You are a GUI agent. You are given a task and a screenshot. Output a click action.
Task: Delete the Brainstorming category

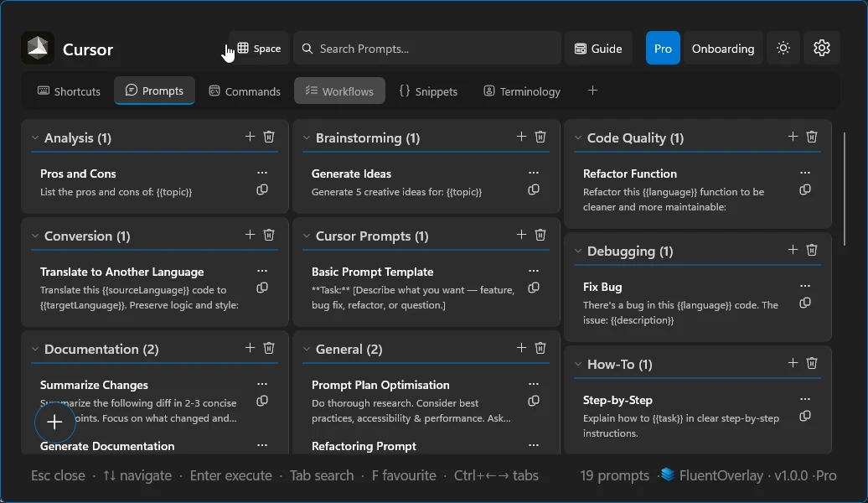540,136
